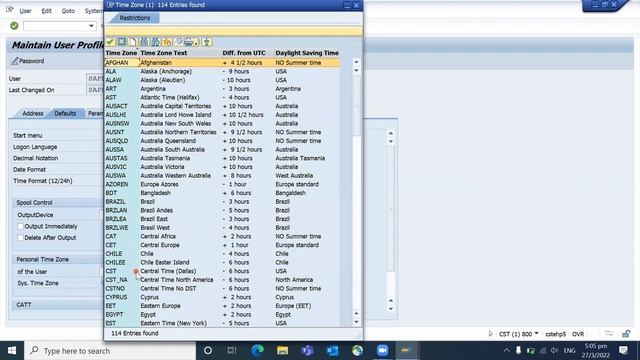640x360 pixels.
Task: Select the EST Eastern Time (New York) entry
Action: (222, 323)
